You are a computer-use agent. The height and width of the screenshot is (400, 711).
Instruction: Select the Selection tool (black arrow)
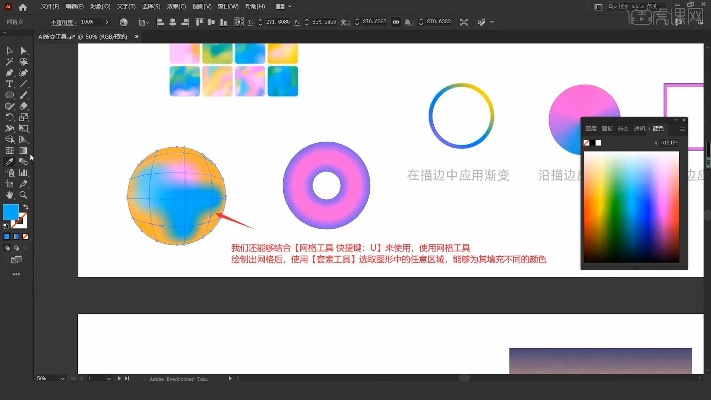tap(9, 51)
